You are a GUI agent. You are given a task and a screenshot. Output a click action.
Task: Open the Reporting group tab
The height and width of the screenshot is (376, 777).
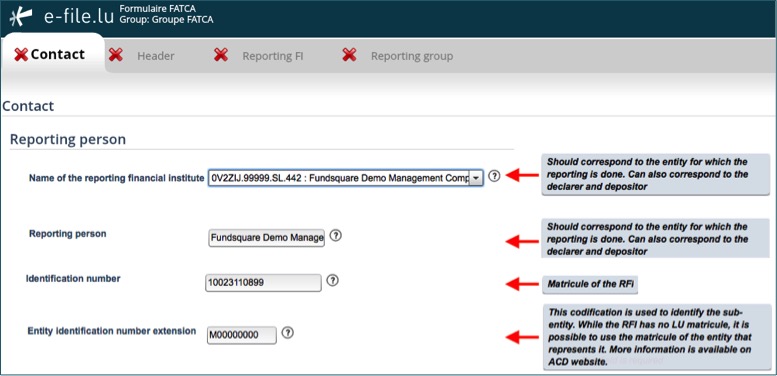tap(412, 56)
